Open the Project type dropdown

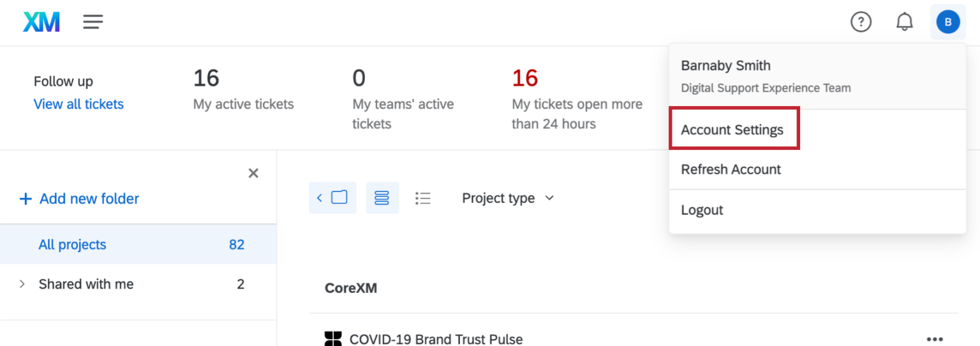click(x=508, y=198)
